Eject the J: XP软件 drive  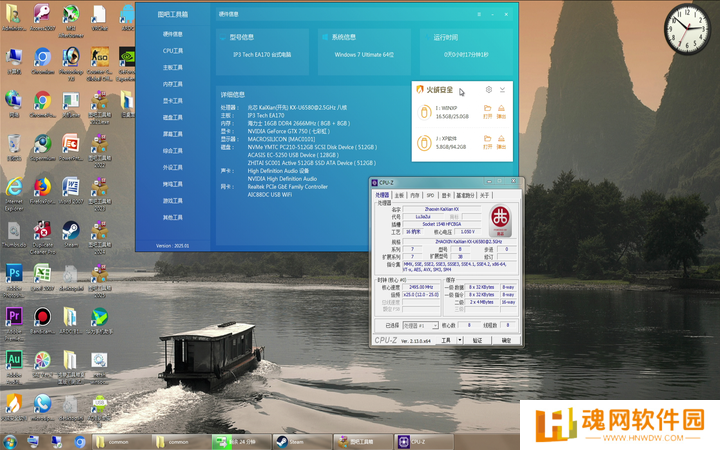tap(501, 141)
